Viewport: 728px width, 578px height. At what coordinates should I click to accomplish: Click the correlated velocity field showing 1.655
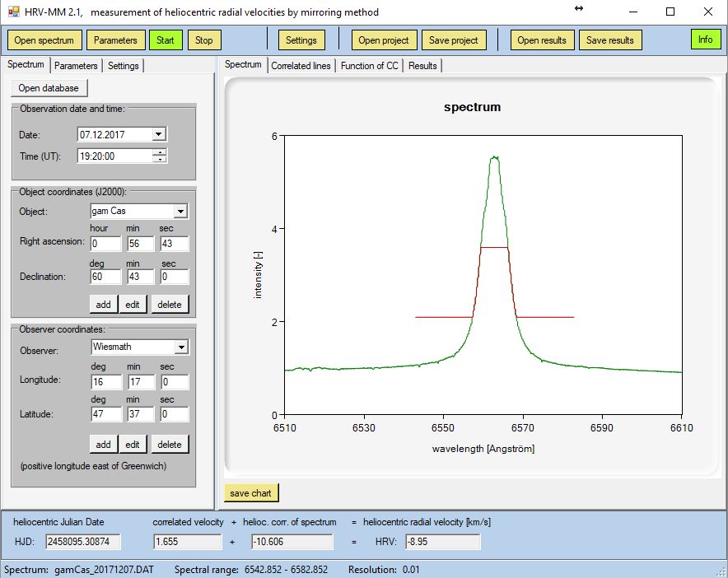(188, 542)
